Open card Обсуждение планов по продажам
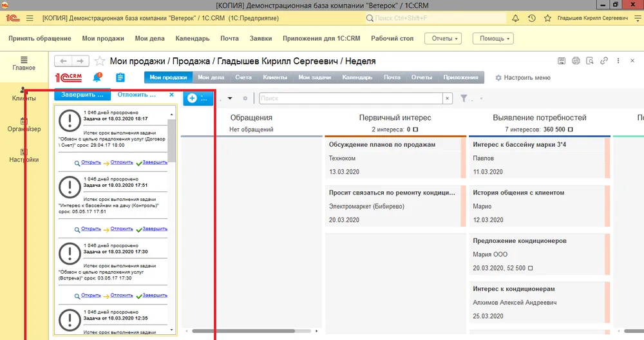Image resolution: width=644 pixels, height=340 pixels. pos(395,158)
